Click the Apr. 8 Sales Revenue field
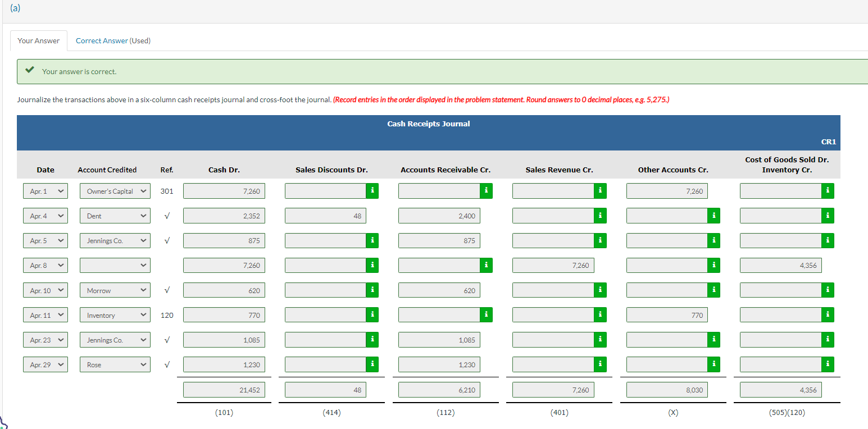This screenshot has height=429, width=868. tap(553, 266)
